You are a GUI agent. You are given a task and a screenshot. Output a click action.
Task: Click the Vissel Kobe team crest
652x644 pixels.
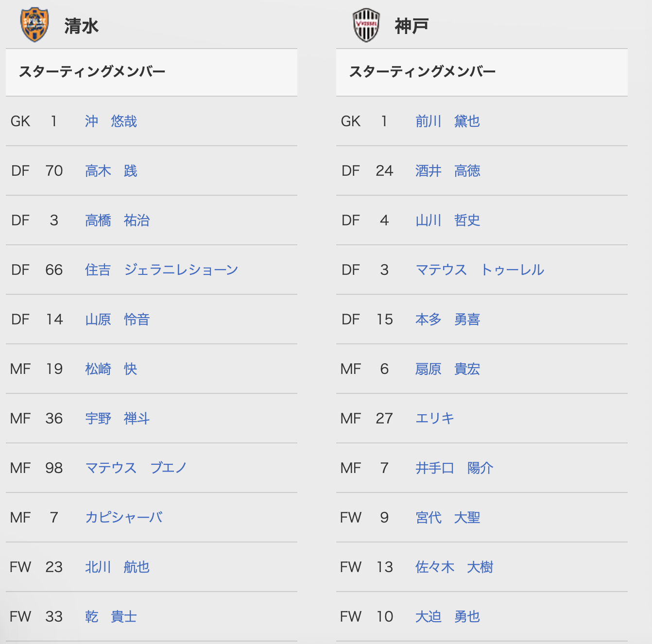pos(366,25)
